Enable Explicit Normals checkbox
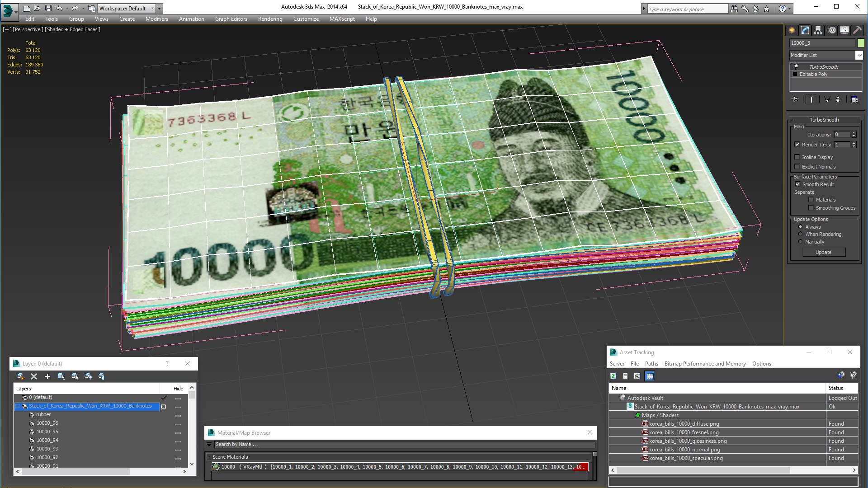This screenshot has width=868, height=488. click(797, 167)
